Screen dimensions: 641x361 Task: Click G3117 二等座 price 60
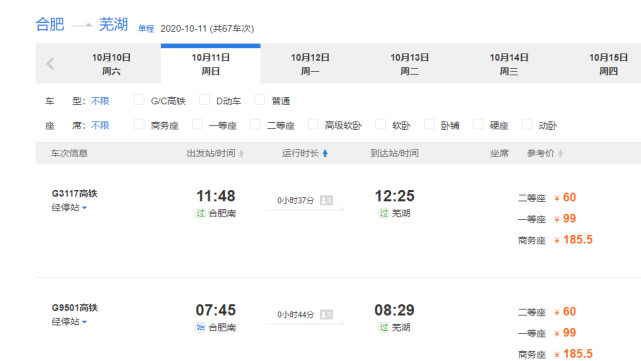[569, 197]
